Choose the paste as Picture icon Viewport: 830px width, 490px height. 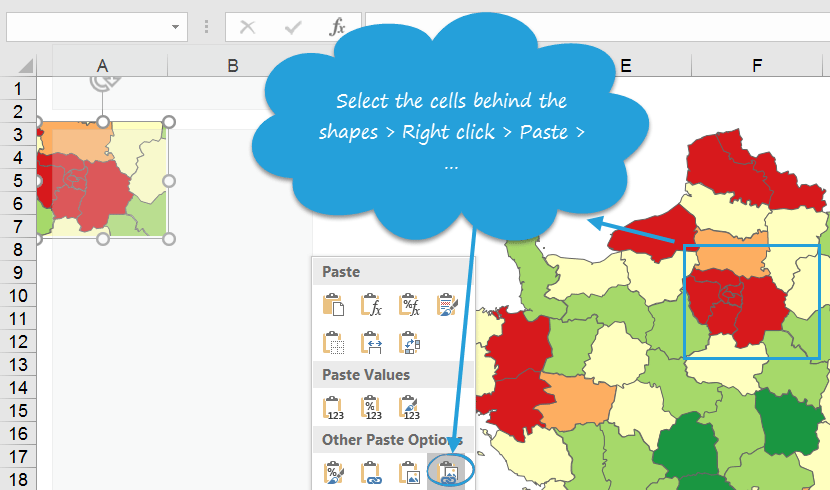[410, 473]
